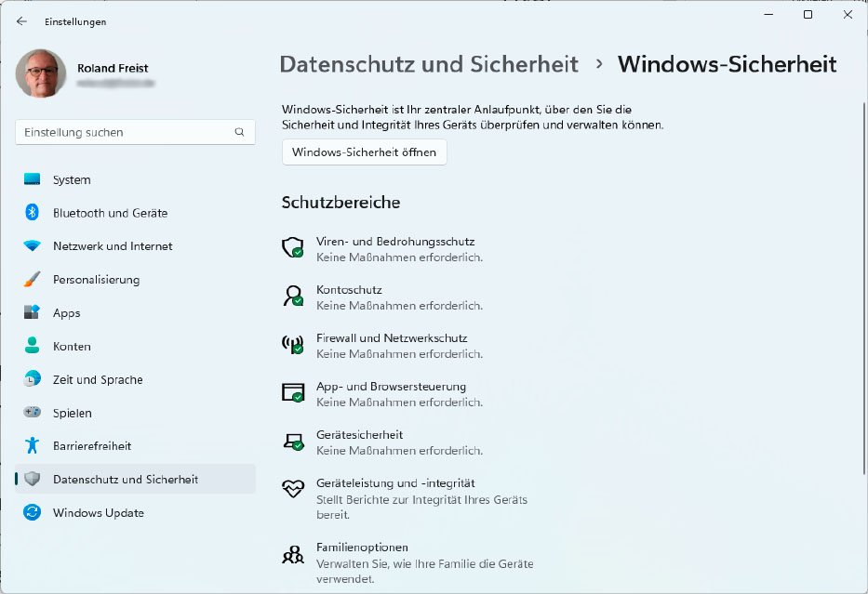Maximize the Einstellungen window

tap(808, 14)
